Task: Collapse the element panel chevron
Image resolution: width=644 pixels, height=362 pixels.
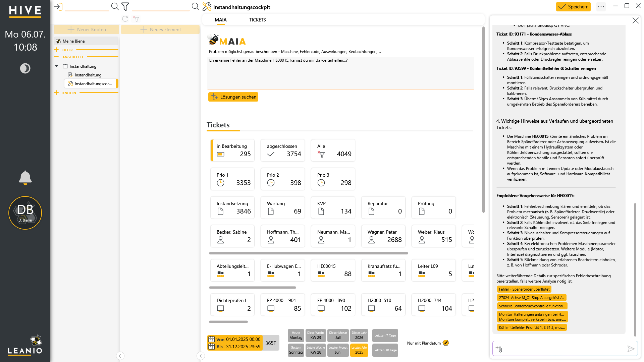Action: (201, 356)
